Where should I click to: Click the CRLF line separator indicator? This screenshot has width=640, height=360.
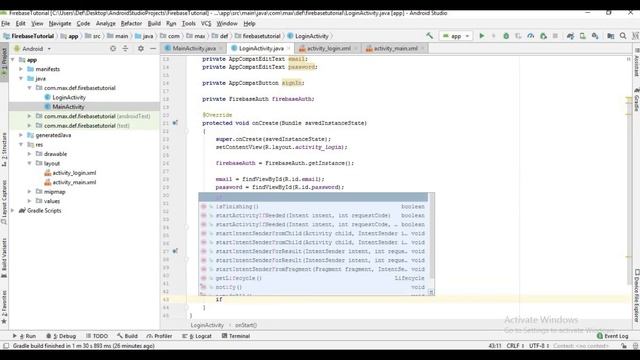[515, 346]
